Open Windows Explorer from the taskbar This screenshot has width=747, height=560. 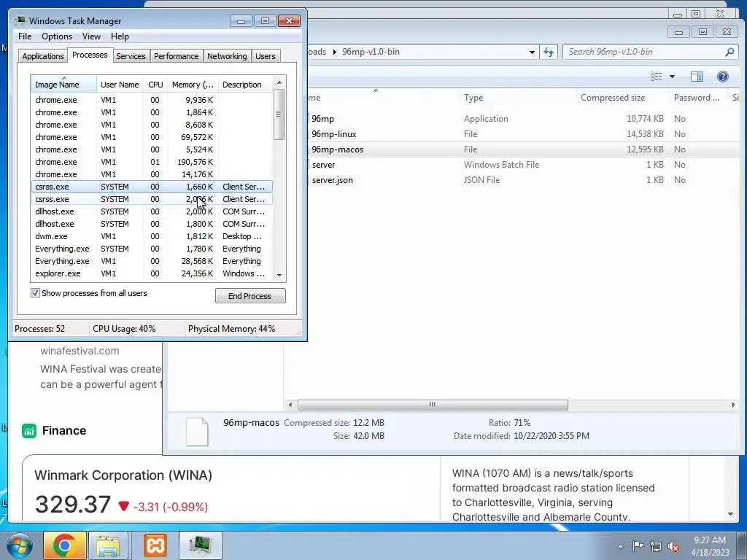click(108, 545)
